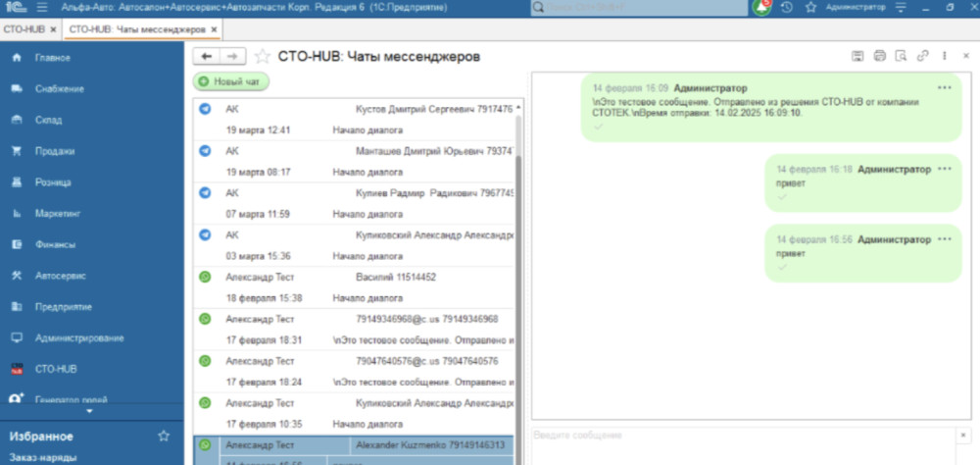Add Чаты мессенджеров page to favorites star
980x465 pixels.
click(263, 56)
